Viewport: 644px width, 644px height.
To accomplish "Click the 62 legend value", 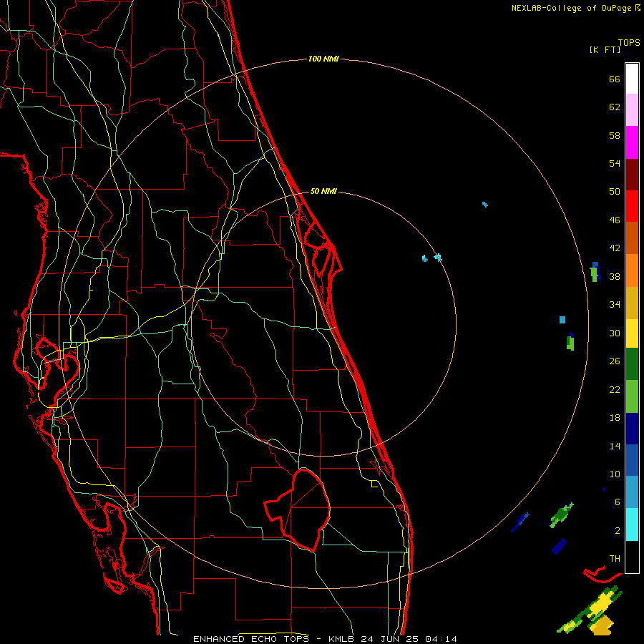I will click(615, 107).
